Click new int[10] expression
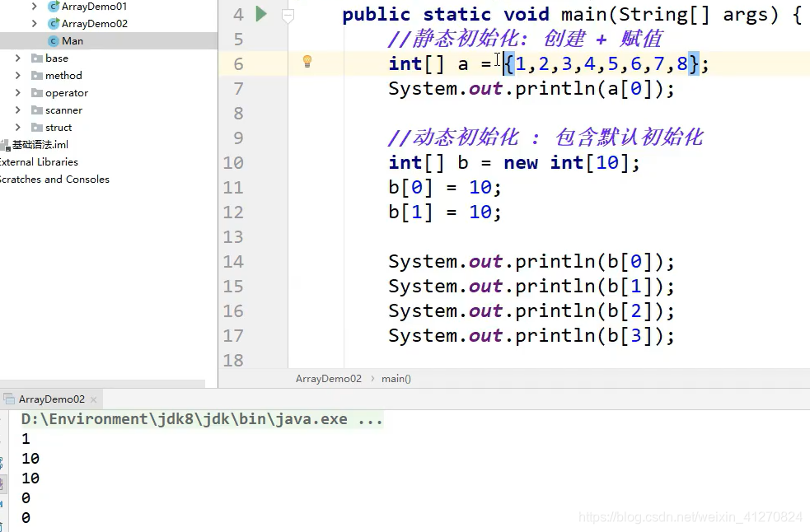 565,163
